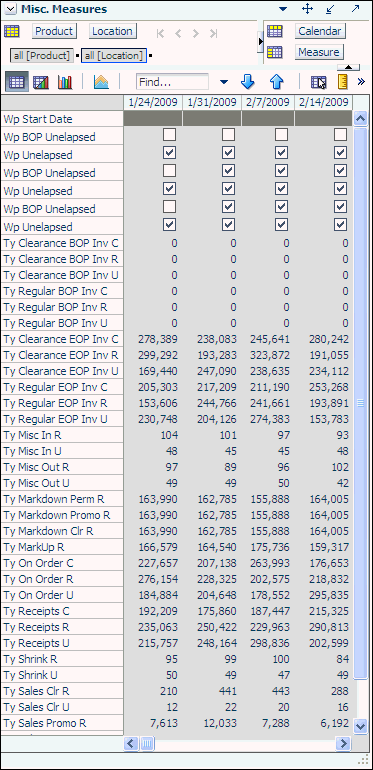Switch to the bar chart view icon
This screenshot has height=770, width=373.
pos(65,82)
